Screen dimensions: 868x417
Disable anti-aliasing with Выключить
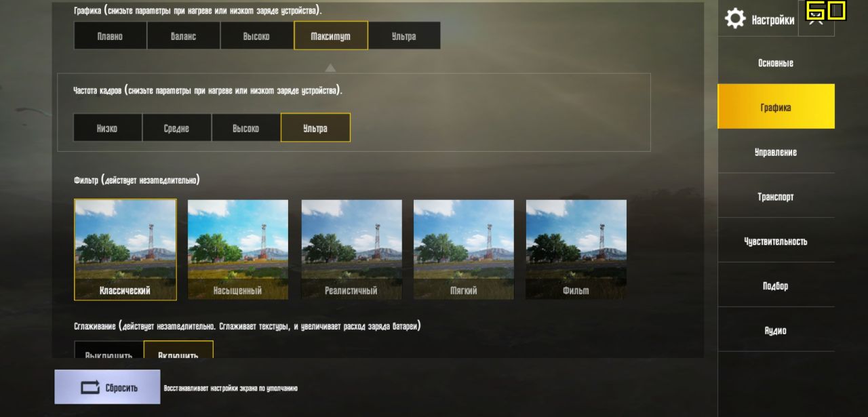point(108,350)
